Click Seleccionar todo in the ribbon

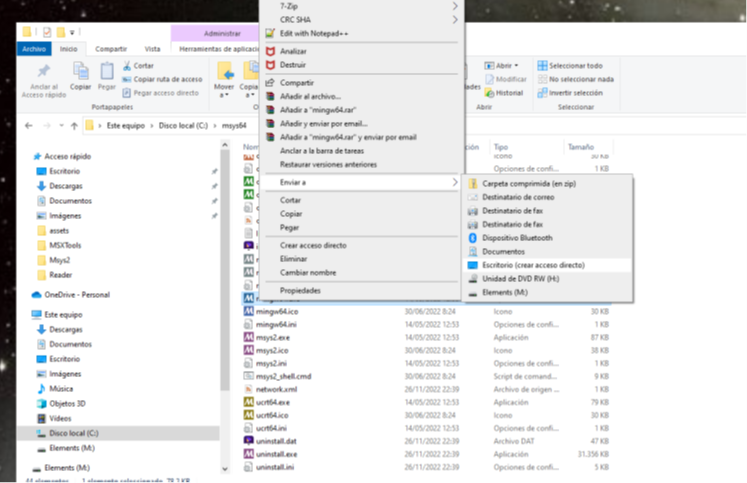tap(574, 65)
